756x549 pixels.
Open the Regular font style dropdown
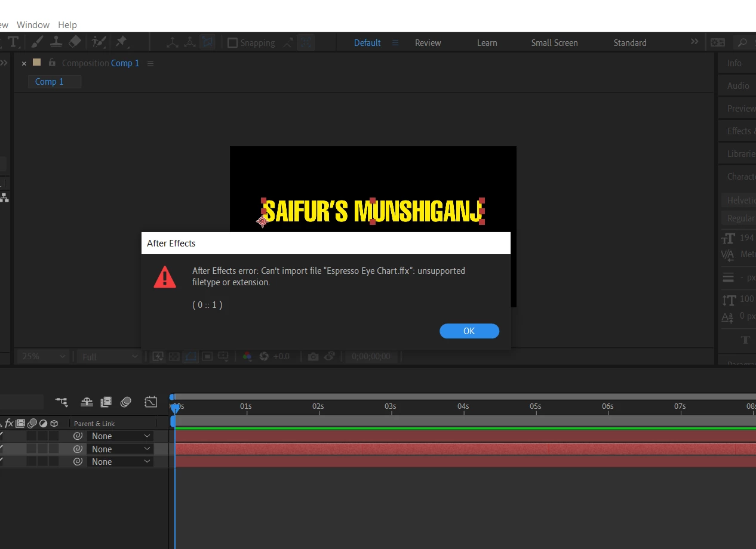point(739,218)
